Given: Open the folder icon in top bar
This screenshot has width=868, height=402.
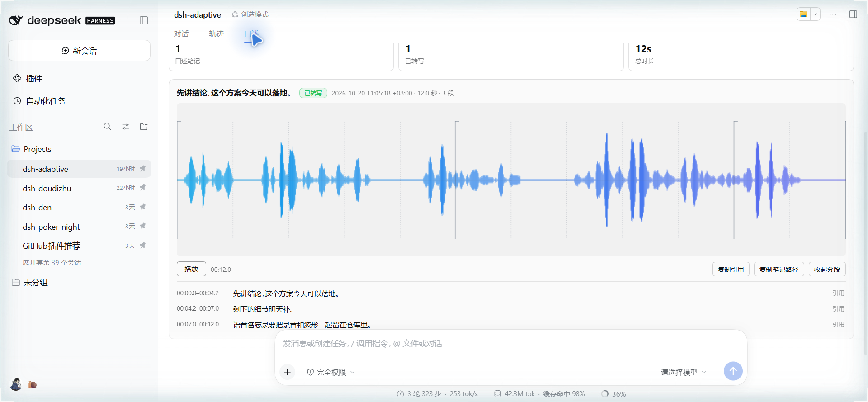Looking at the screenshot, I should (803, 14).
